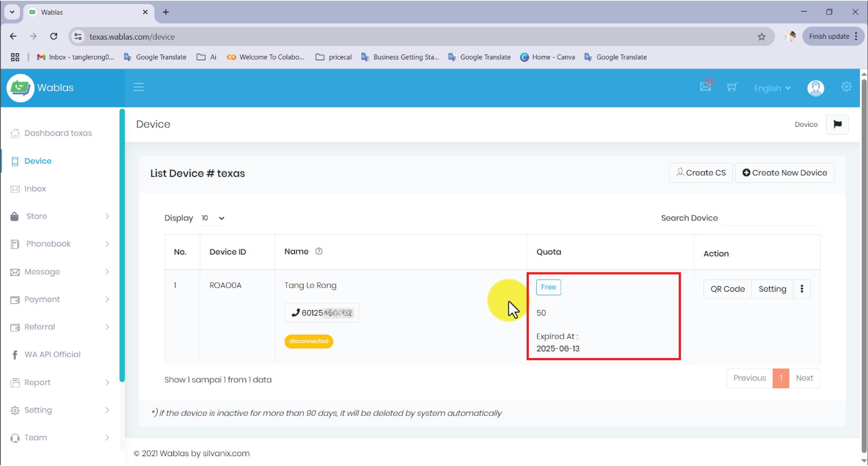Click the Free quota badge
The height and width of the screenshot is (466, 868).
548,287
